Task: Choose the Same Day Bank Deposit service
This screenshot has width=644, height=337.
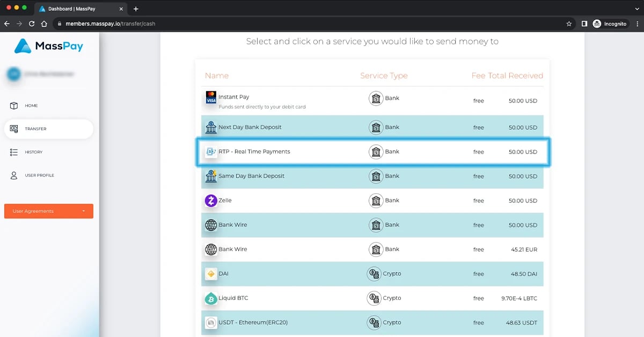Action: [322, 176]
